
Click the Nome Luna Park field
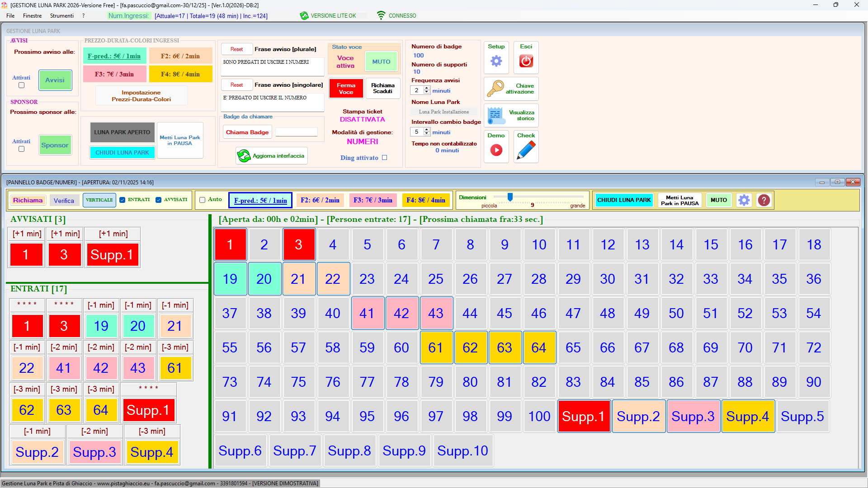[x=443, y=112]
